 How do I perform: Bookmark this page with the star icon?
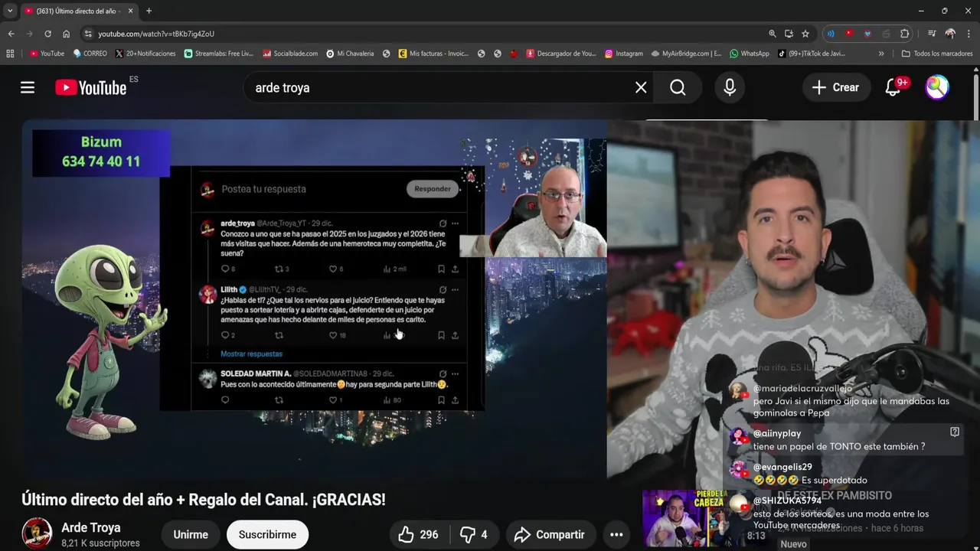click(805, 34)
